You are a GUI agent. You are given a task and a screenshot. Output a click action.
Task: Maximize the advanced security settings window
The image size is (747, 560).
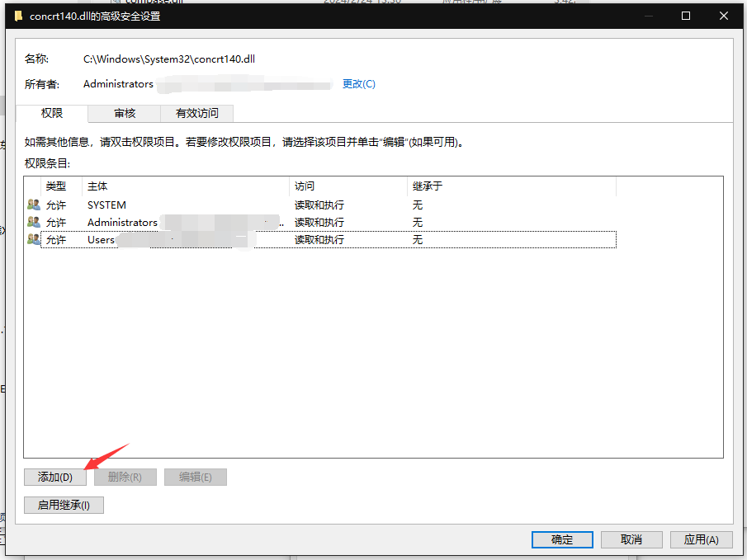coord(686,16)
